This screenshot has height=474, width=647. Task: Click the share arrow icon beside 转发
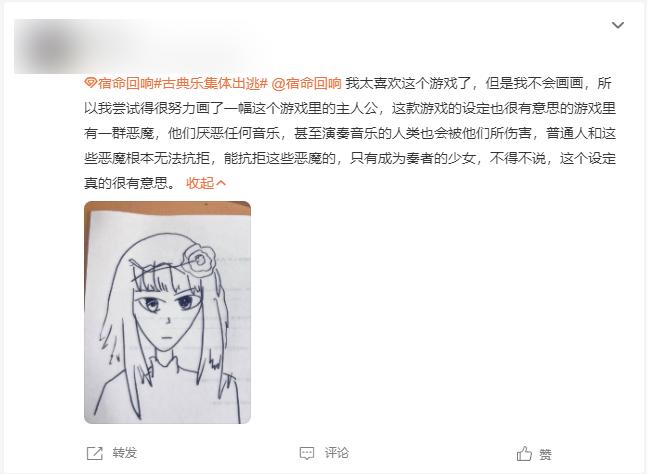click(94, 453)
